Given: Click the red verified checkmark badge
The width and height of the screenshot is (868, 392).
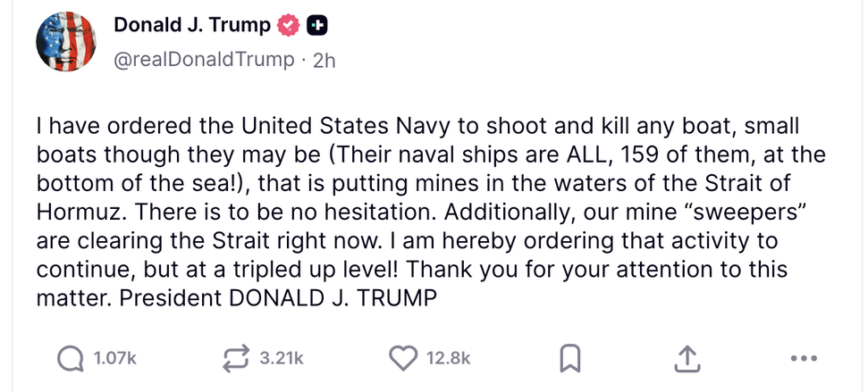Looking at the screenshot, I should (x=288, y=26).
